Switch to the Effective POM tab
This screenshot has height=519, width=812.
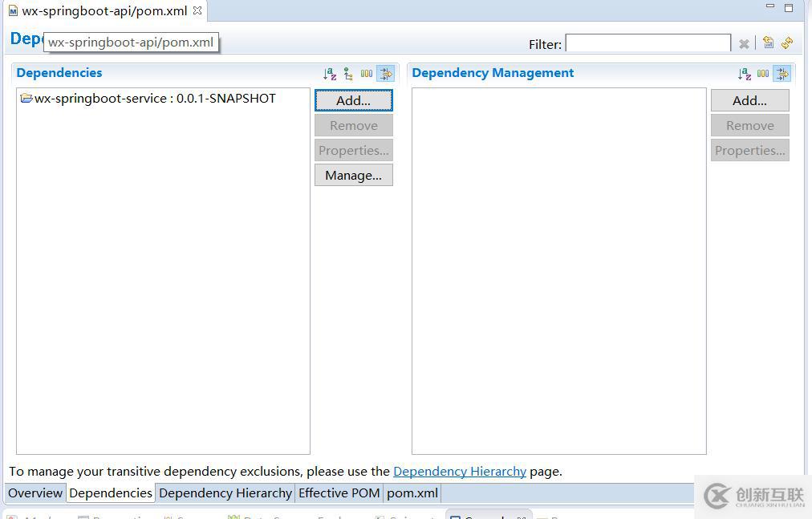pos(339,493)
